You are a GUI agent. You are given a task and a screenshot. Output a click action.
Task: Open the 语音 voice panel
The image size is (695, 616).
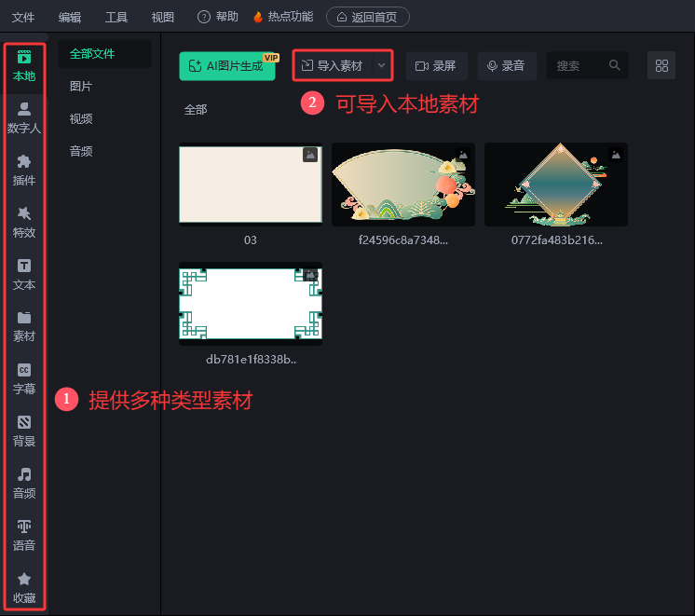click(x=24, y=535)
